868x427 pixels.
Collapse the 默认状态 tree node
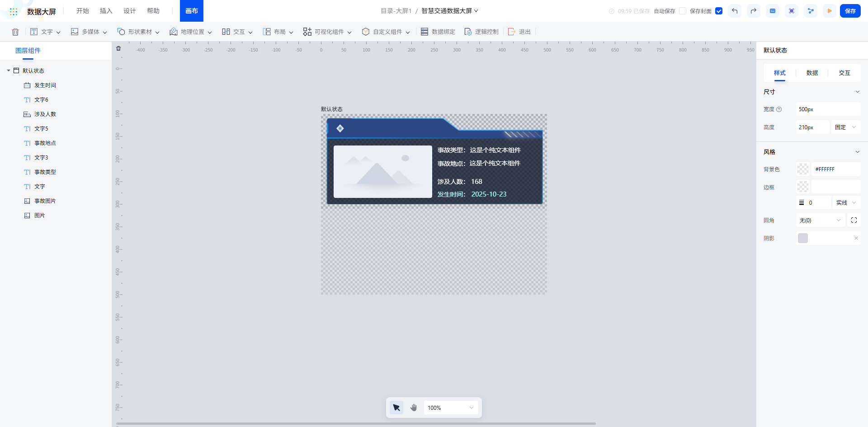point(9,70)
